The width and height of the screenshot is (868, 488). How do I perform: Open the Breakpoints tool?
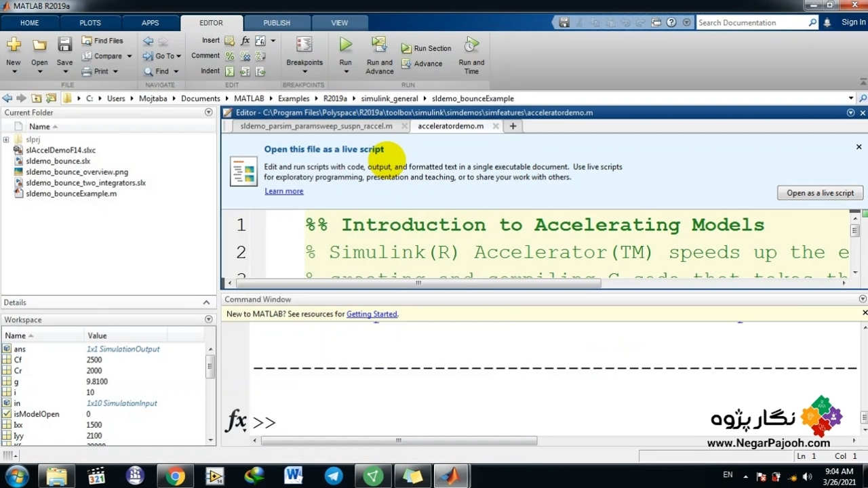pyautogui.click(x=304, y=46)
